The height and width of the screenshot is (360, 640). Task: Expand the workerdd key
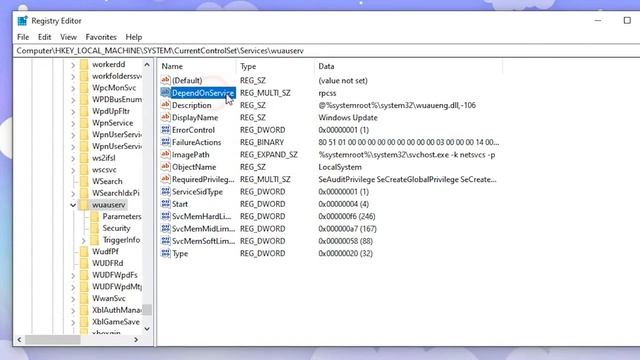73,65
